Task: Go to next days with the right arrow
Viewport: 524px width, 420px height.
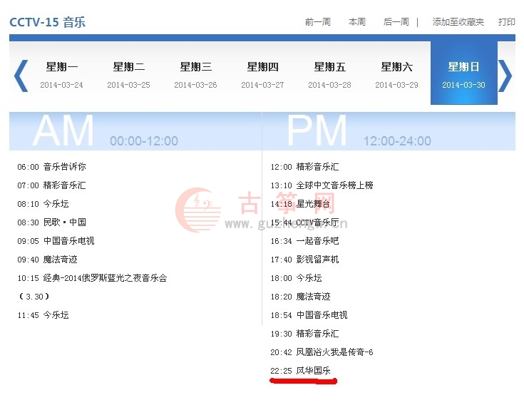Action: (x=505, y=76)
